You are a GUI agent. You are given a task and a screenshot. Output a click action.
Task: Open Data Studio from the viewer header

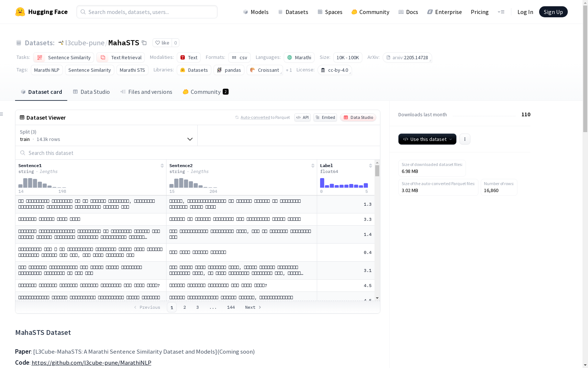(x=358, y=117)
